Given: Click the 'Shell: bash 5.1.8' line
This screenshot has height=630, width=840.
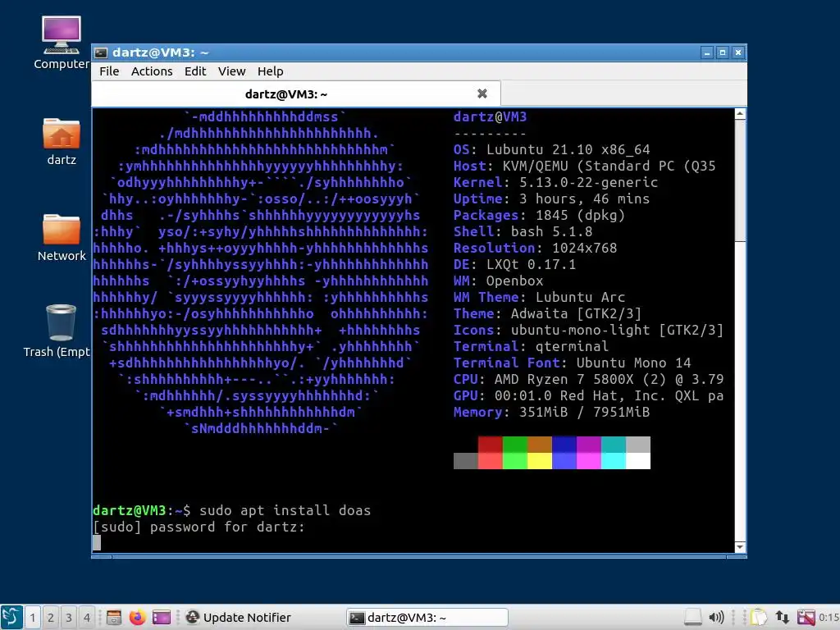Looking at the screenshot, I should 523,231.
